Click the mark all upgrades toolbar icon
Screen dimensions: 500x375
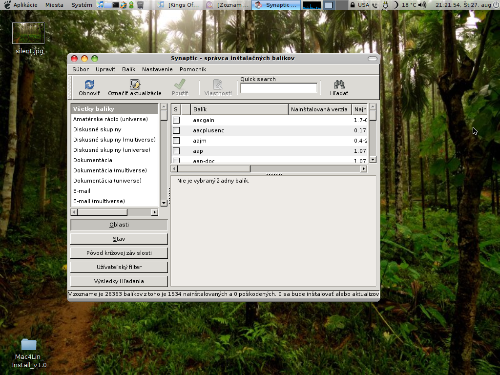[135, 84]
